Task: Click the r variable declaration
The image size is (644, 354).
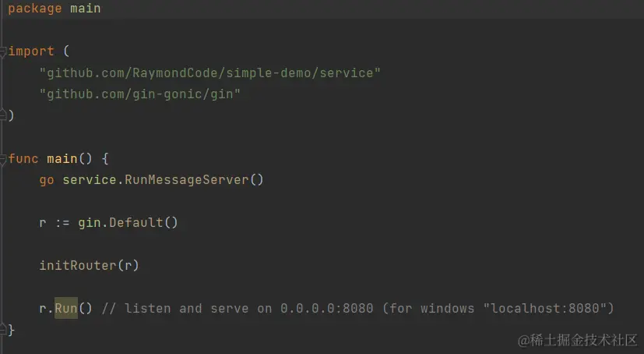Action: tap(43, 223)
